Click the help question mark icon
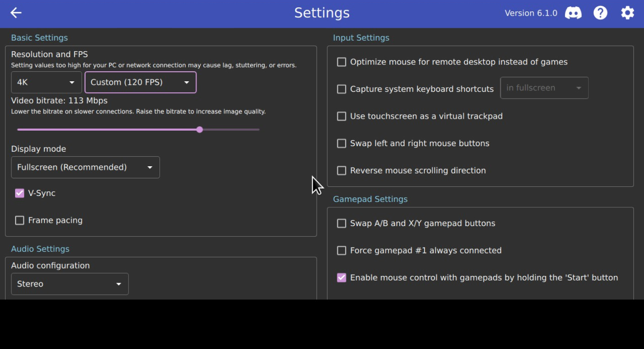This screenshot has width=644, height=349. pyautogui.click(x=600, y=13)
